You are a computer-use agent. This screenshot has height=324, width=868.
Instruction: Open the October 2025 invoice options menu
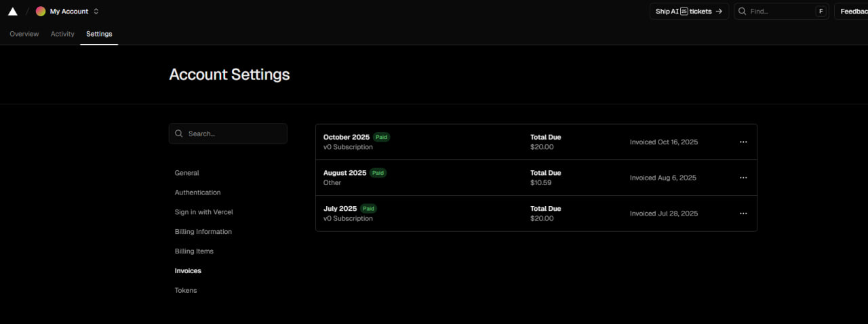[x=743, y=142]
